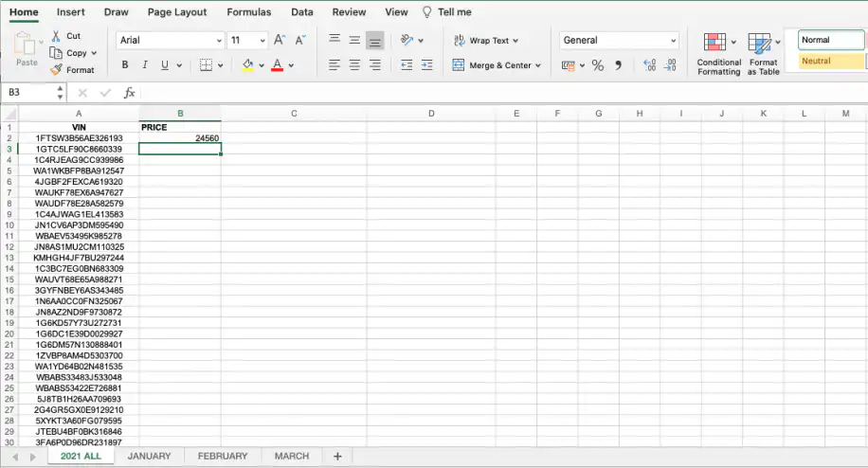Decrease font size with smaller A icon
Image resolution: width=868 pixels, height=468 pixels.
tap(300, 40)
